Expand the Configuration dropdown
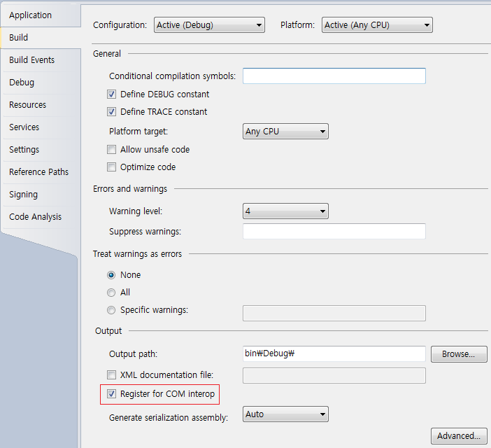 click(209, 25)
